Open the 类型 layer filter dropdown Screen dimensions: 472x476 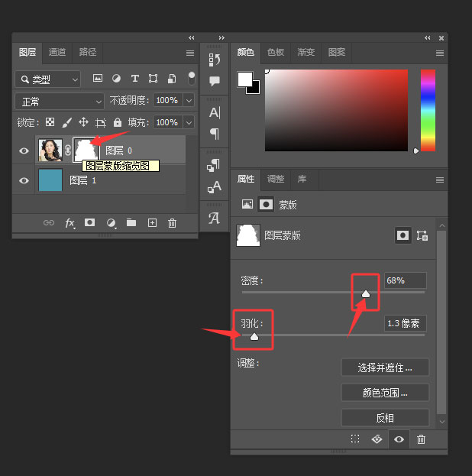[47, 79]
